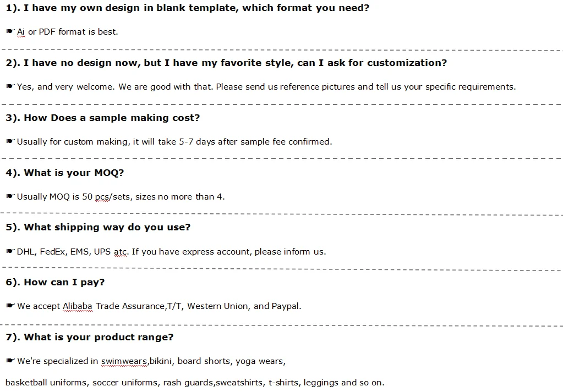Click the pointing hand before "DHL, FedEx, EMS"

tap(10, 251)
